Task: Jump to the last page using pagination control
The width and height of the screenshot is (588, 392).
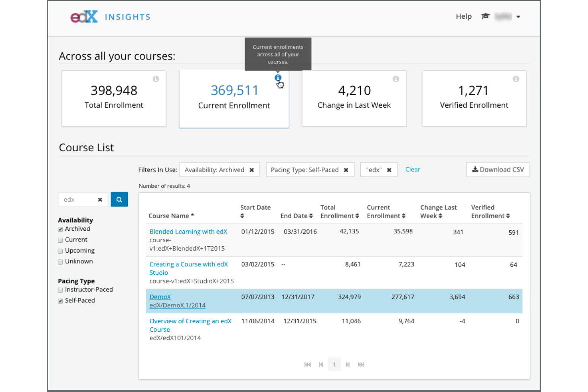Action: [361, 364]
